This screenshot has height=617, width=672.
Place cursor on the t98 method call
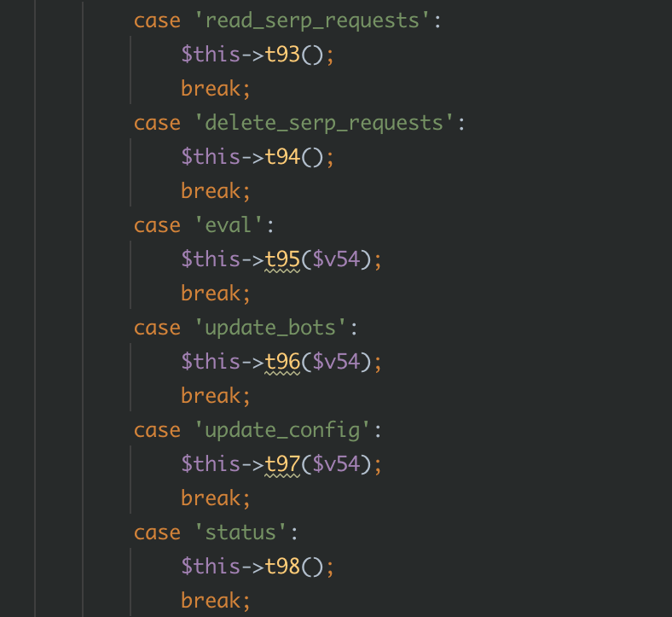point(282,567)
